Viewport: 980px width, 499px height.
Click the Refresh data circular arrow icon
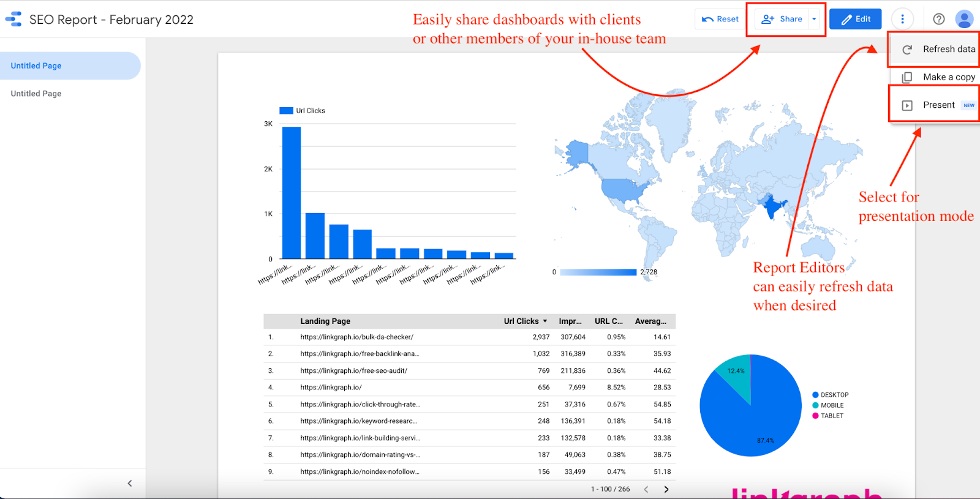click(x=907, y=50)
